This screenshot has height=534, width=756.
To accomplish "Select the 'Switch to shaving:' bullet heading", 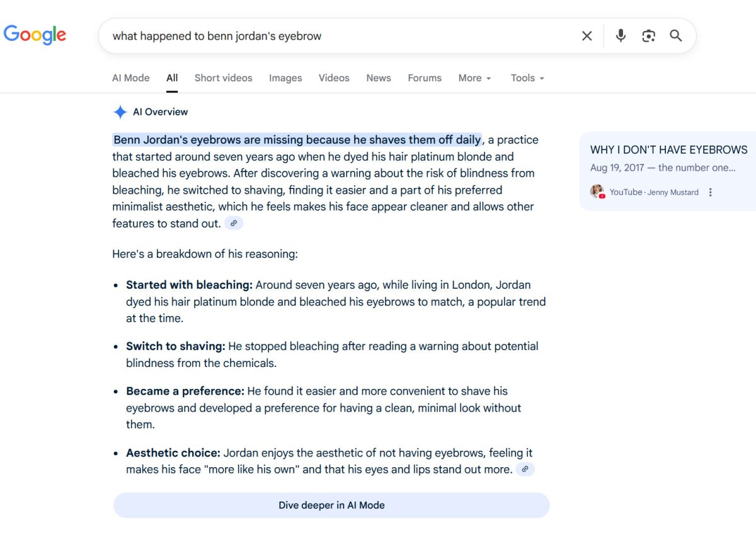I will 176,346.
